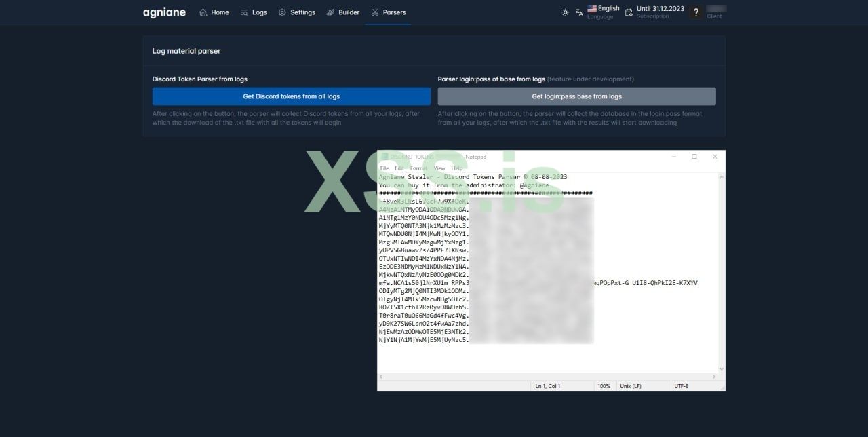Click the agniane logo
This screenshot has width=868, height=437.
click(x=164, y=12)
